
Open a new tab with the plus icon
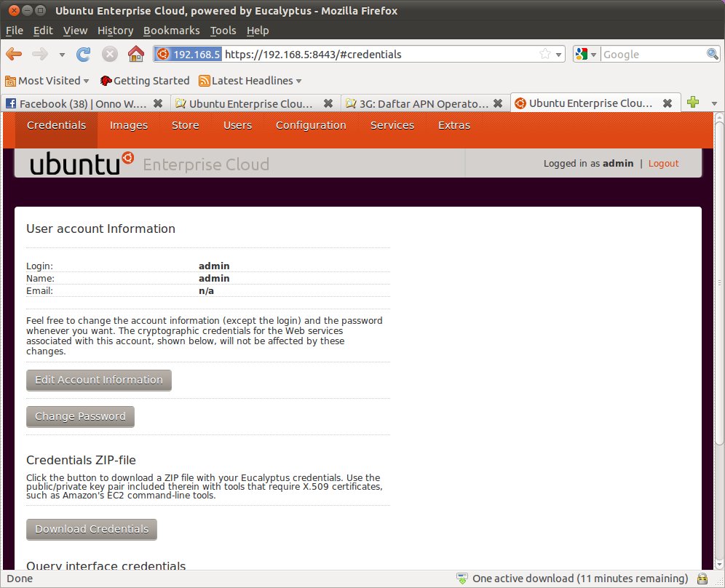point(693,103)
